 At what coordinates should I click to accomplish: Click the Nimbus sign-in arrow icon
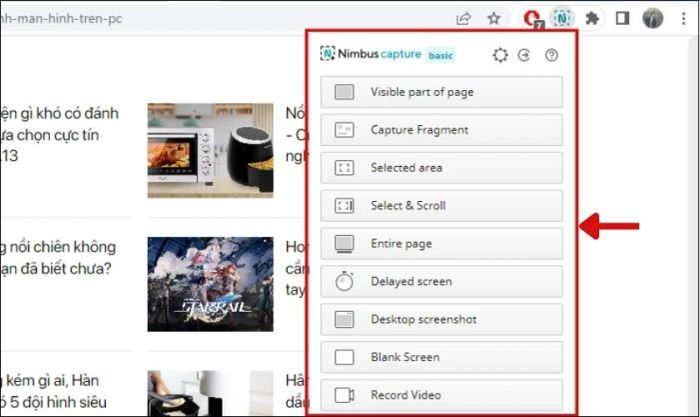pyautogui.click(x=524, y=55)
